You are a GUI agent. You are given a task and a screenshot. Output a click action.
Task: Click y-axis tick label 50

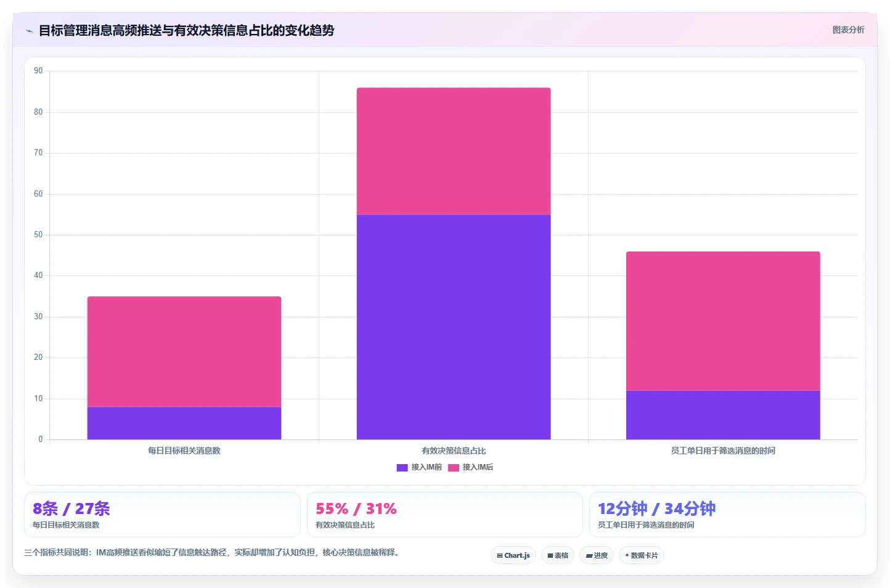38,235
